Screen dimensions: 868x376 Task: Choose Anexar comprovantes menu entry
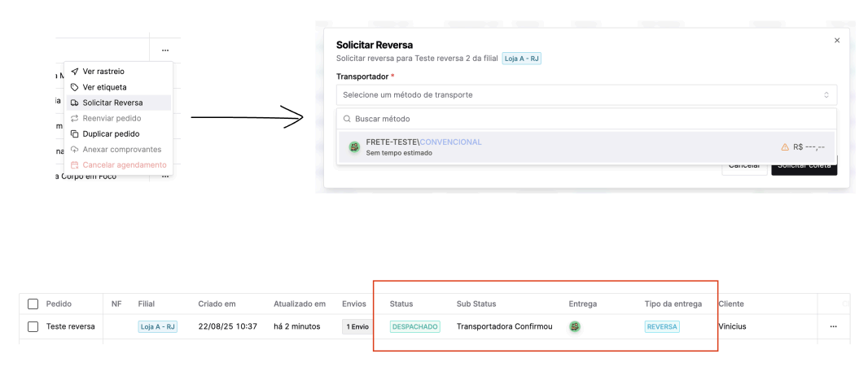click(x=118, y=149)
